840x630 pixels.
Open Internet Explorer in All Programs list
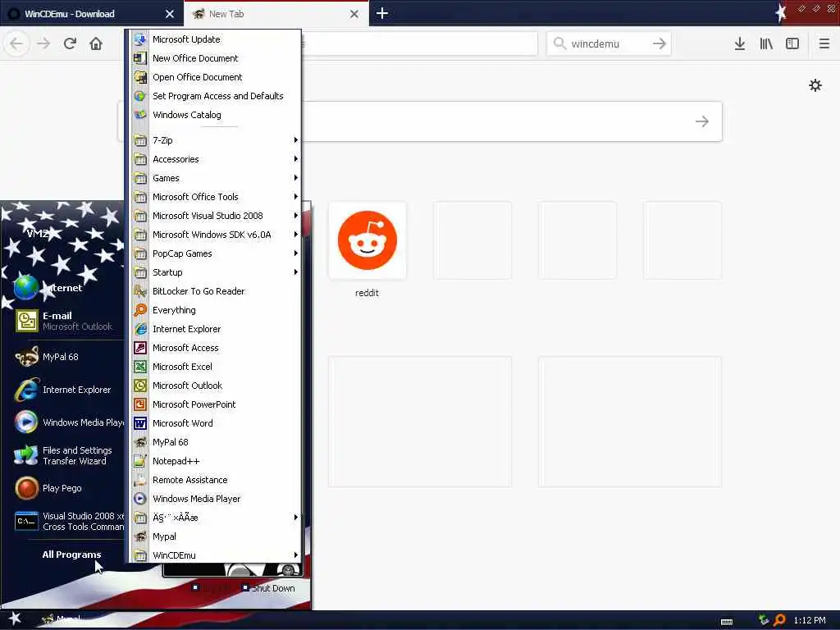[216, 329]
